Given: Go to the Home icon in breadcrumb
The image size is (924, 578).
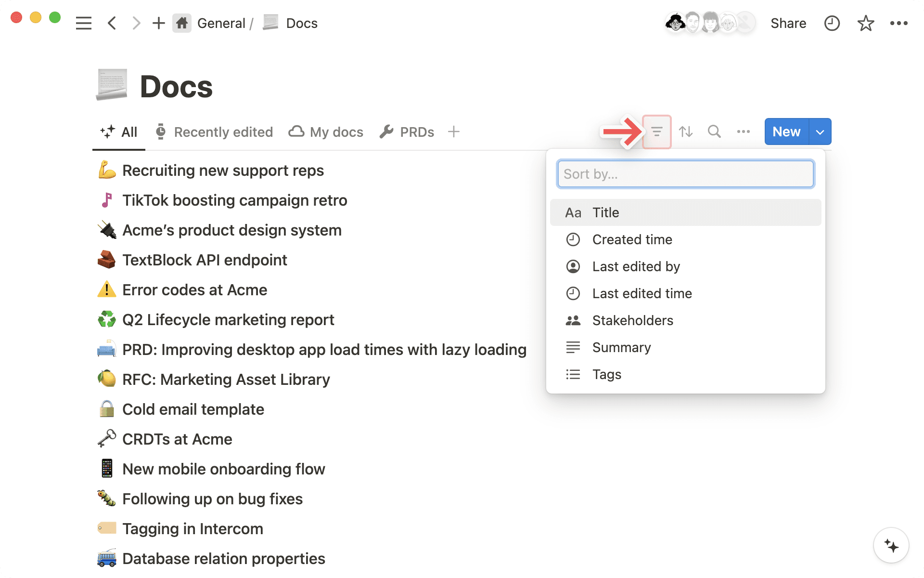Looking at the screenshot, I should [182, 23].
